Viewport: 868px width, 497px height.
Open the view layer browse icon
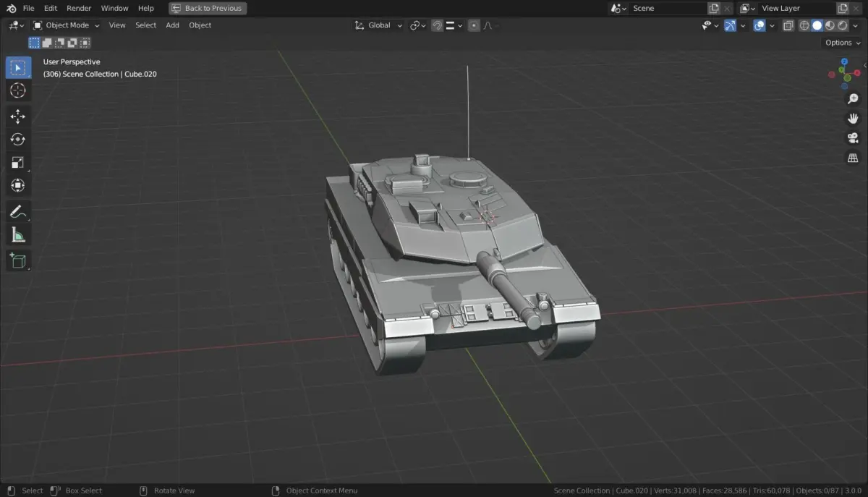click(747, 8)
